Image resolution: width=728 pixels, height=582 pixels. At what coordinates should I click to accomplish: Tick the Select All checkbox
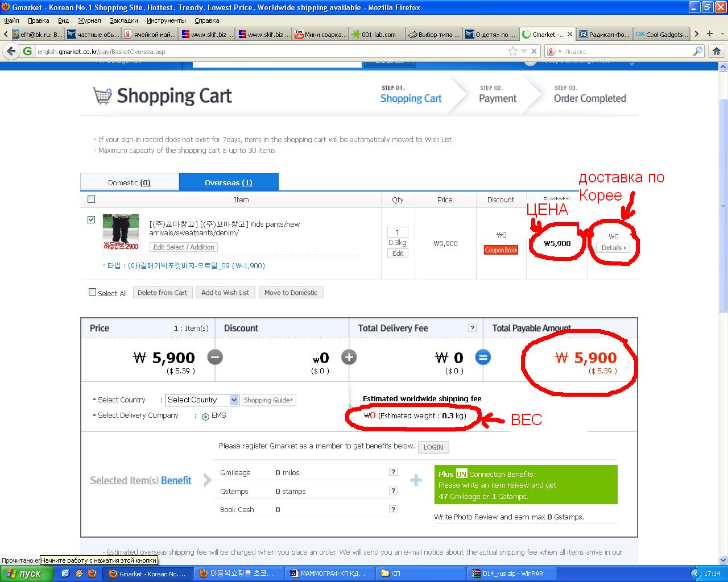point(92,292)
